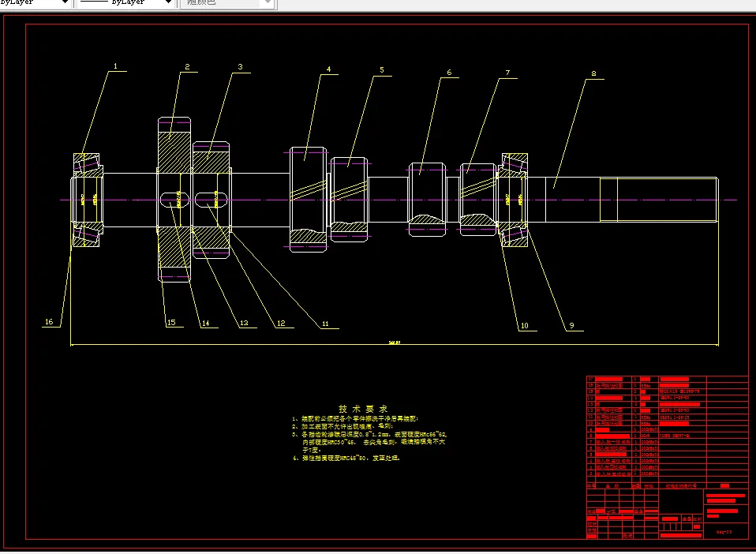The width and height of the screenshot is (756, 554).
Task: Select balloon number 2 label
Action: pyautogui.click(x=187, y=66)
